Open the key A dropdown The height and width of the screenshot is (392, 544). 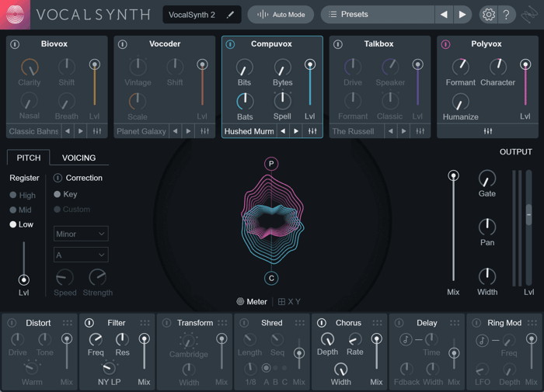click(x=81, y=255)
